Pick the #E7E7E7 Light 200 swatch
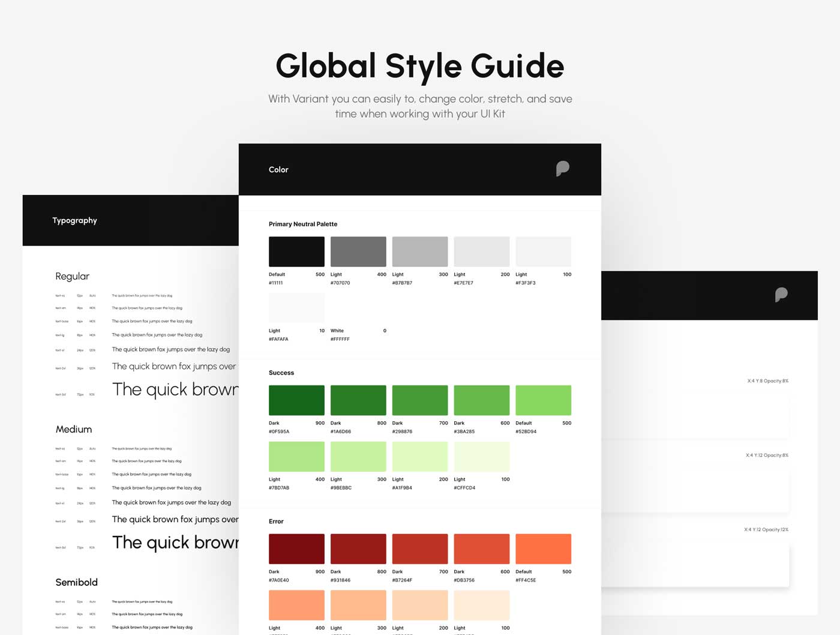The width and height of the screenshot is (840, 635). point(482,251)
